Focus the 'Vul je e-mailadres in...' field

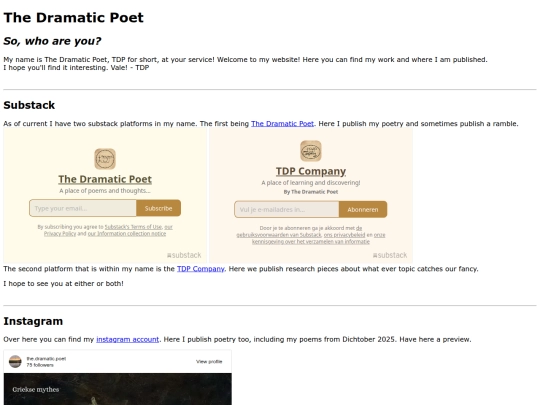(x=287, y=209)
